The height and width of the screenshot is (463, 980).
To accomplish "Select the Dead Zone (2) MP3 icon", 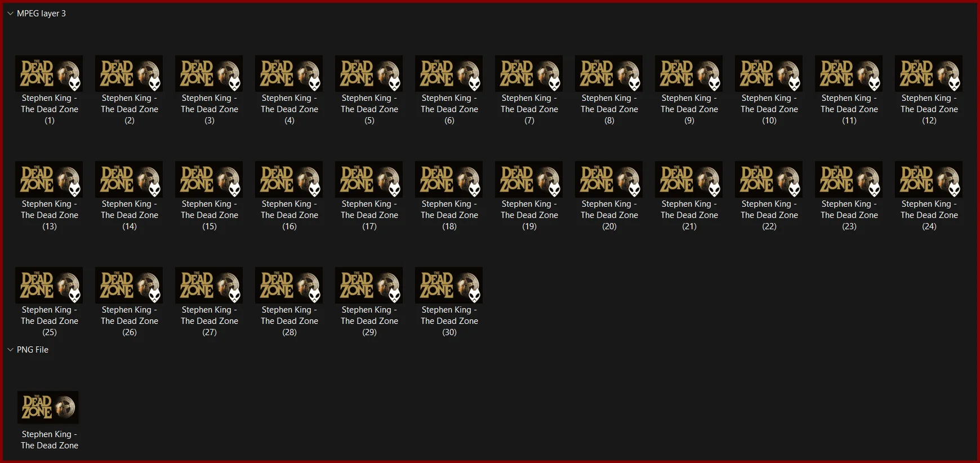I will pyautogui.click(x=129, y=73).
